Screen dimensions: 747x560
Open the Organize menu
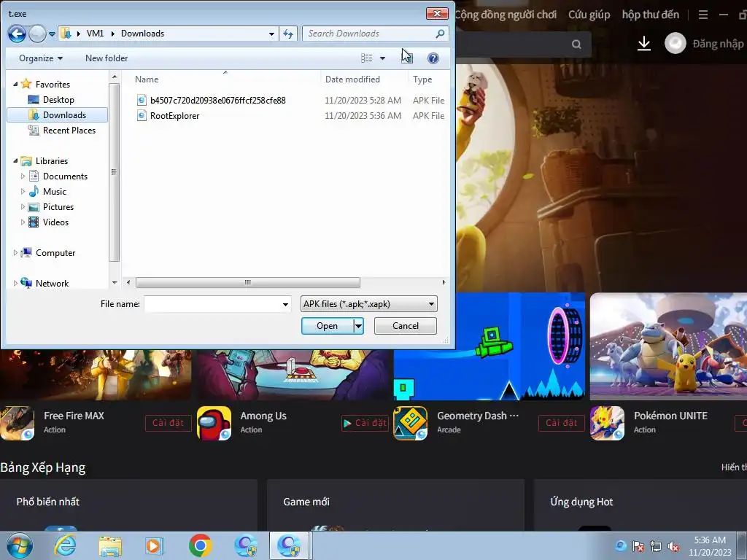(x=41, y=58)
